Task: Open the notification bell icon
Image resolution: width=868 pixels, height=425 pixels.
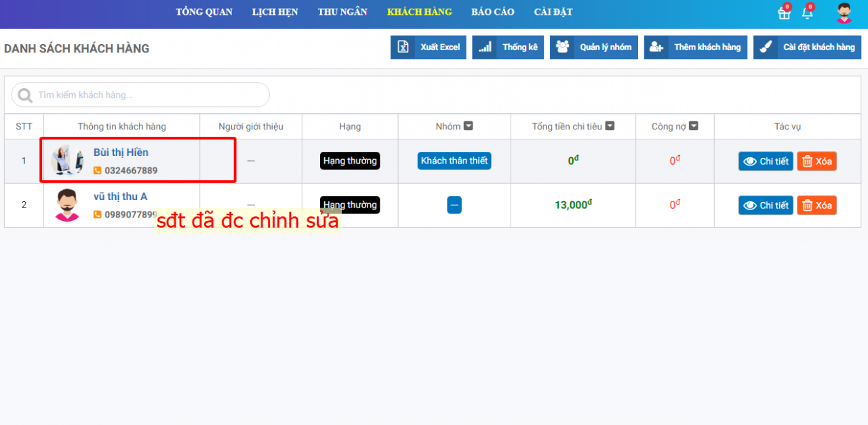Action: click(807, 14)
